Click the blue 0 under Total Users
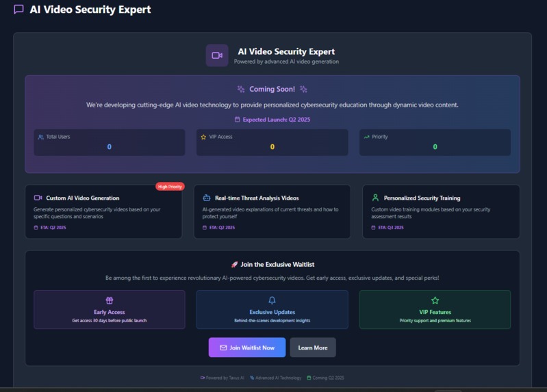547x392 pixels. pyautogui.click(x=109, y=147)
